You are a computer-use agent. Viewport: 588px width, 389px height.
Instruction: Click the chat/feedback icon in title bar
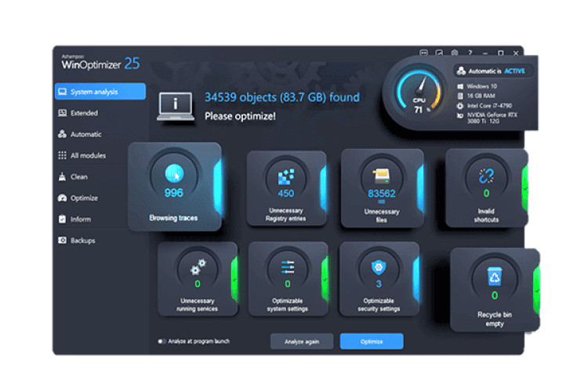[x=423, y=53]
